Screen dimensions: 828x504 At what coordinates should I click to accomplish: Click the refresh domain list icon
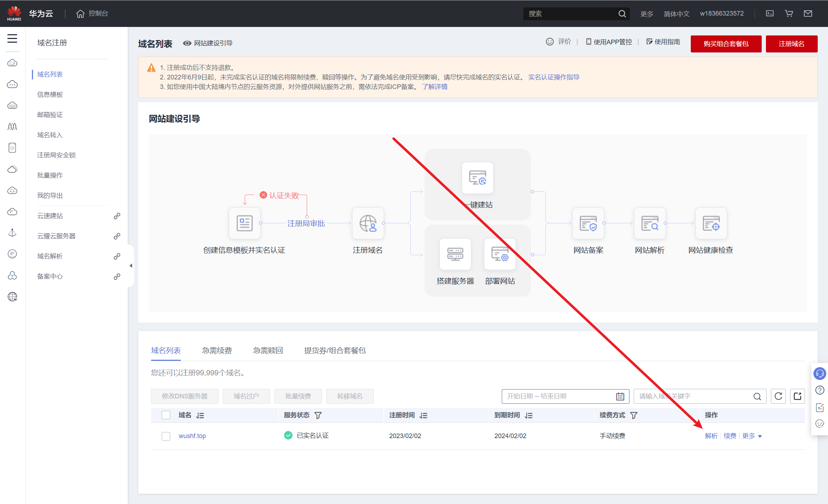point(778,396)
